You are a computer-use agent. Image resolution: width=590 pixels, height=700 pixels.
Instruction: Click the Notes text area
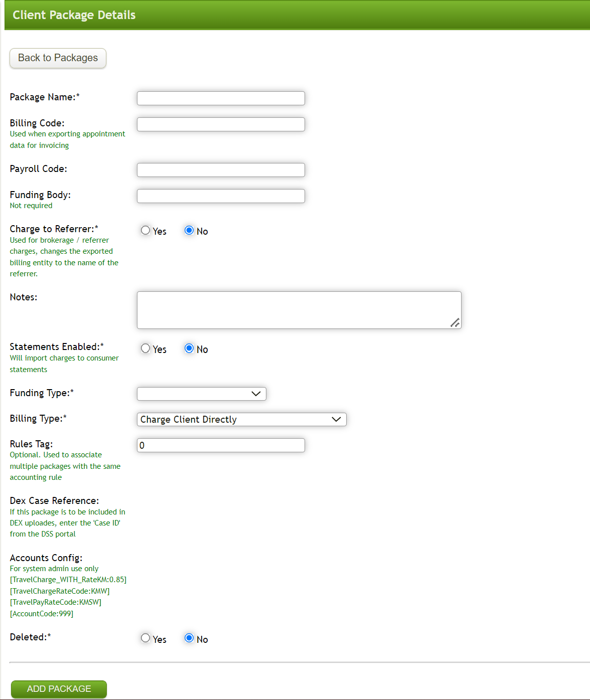pyautogui.click(x=299, y=309)
